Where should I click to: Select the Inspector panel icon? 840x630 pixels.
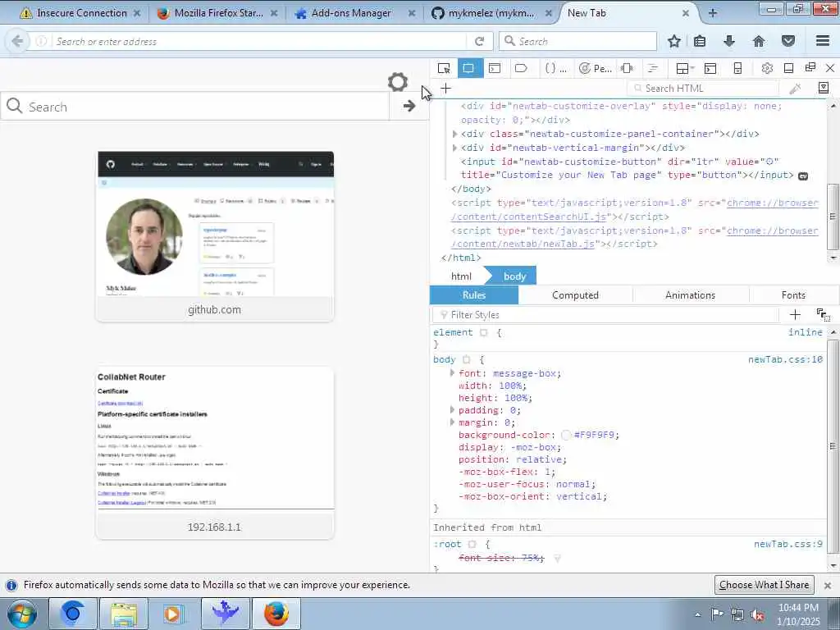[x=468, y=68]
